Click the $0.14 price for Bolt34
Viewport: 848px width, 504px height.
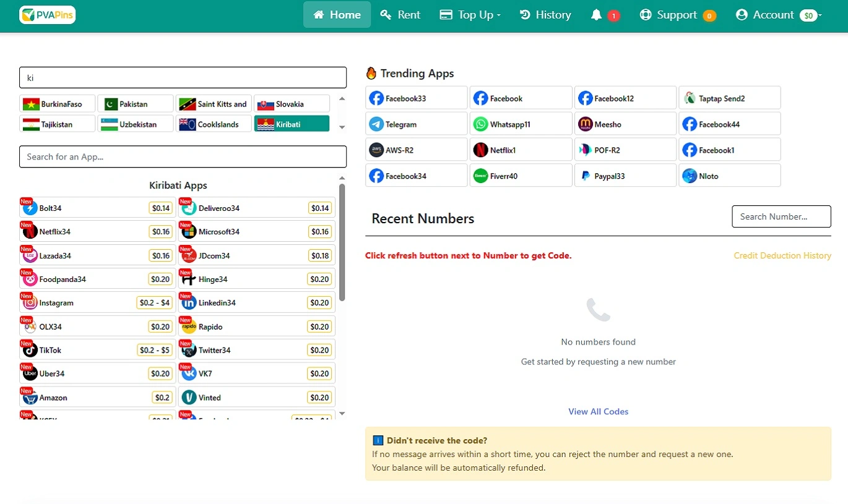pyautogui.click(x=161, y=208)
